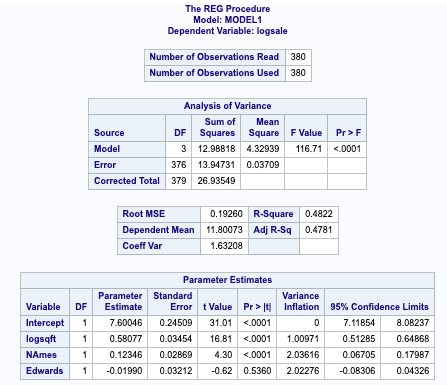Viewport: 447px width, 385px height.
Task: Click the logsqft variance inflation 1.00971
Action: point(303,339)
